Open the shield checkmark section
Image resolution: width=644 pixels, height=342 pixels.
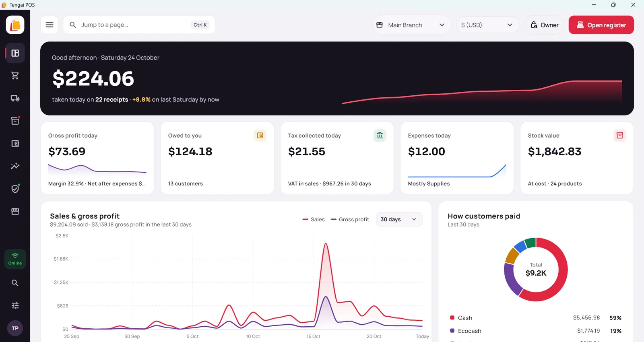[x=15, y=189]
